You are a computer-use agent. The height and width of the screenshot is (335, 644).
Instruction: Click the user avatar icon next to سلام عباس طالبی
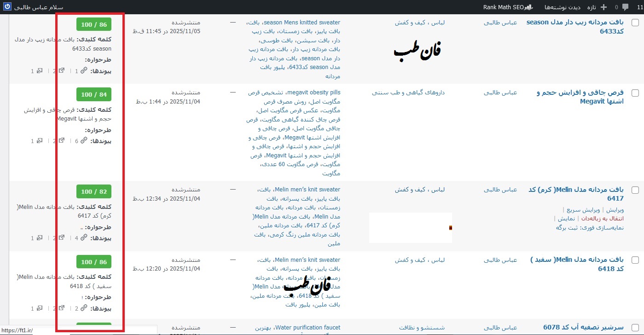(x=7, y=7)
